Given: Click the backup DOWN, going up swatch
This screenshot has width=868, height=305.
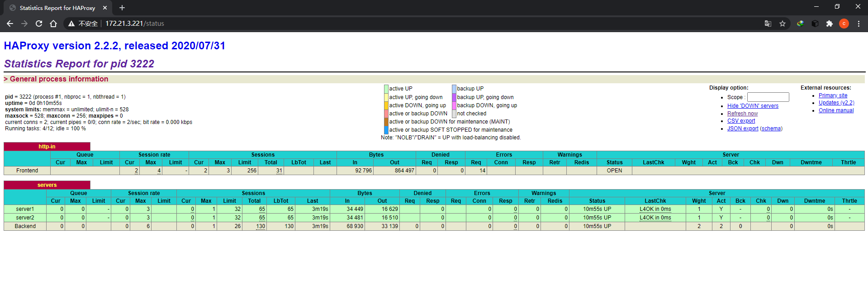Looking at the screenshot, I should [x=454, y=105].
